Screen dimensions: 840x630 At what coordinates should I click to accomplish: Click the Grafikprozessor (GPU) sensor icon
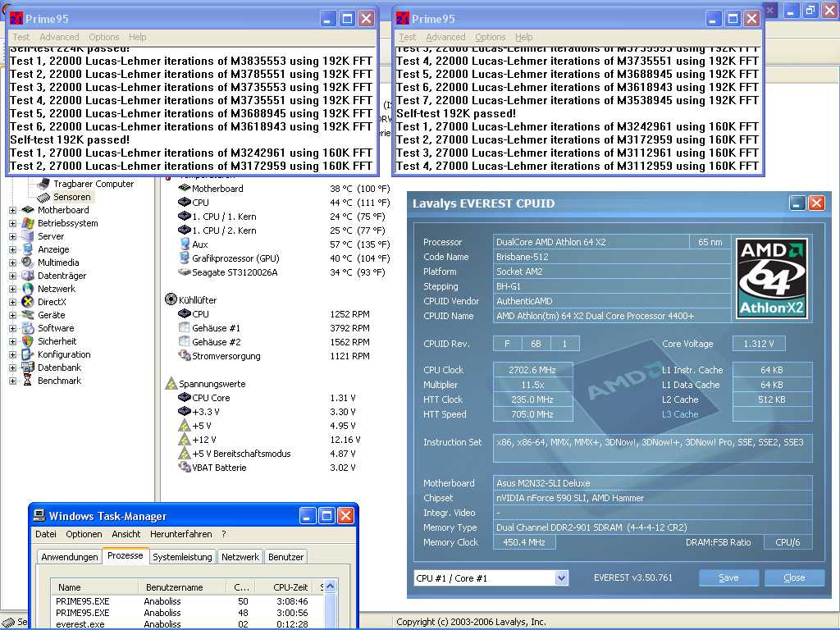(185, 258)
